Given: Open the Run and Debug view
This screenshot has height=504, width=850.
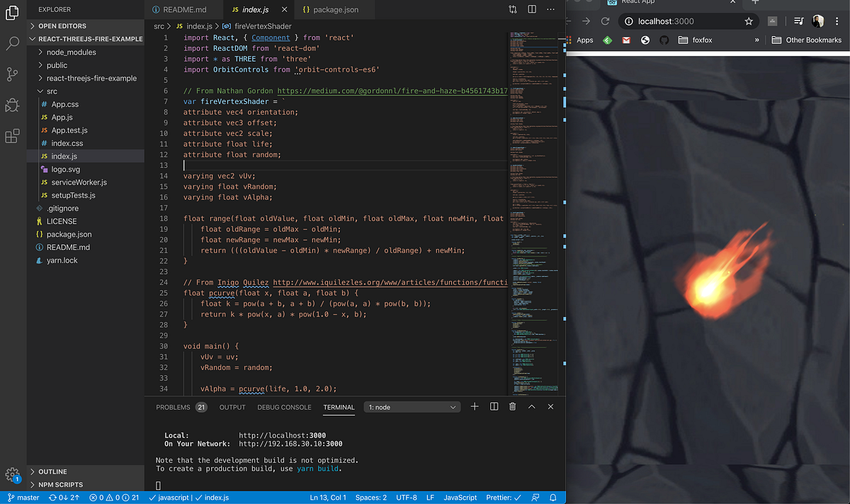Looking at the screenshot, I should (x=12, y=105).
